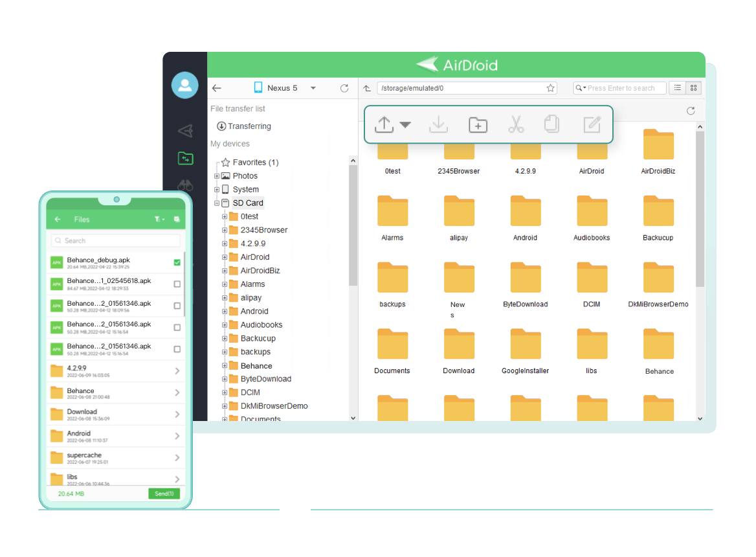Click the Cut scissors icon
The image size is (756, 557).
(516, 124)
